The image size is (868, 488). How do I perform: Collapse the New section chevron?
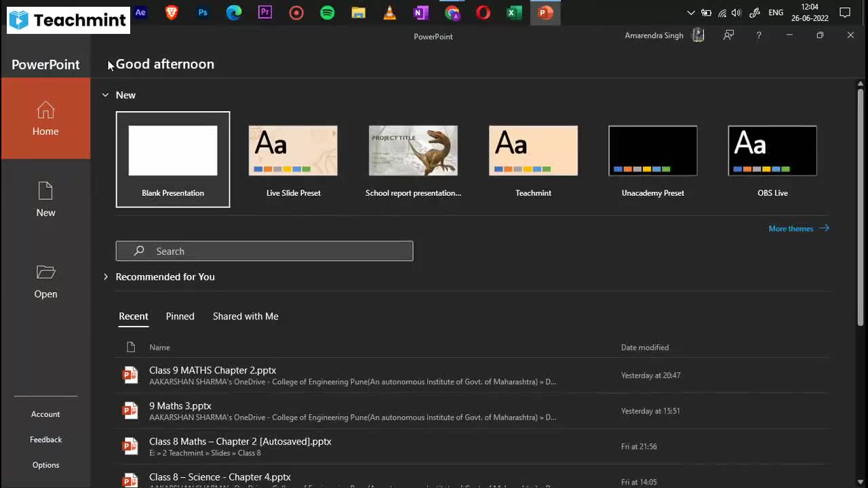(x=105, y=95)
